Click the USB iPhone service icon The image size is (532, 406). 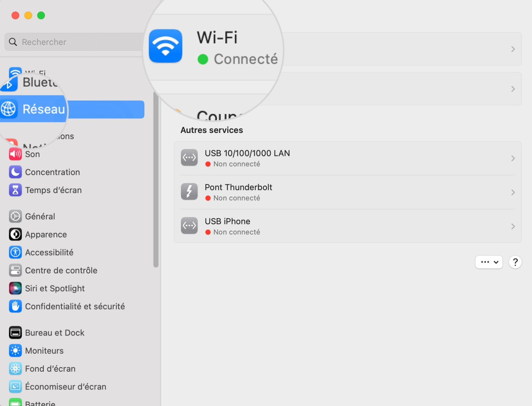coord(189,225)
